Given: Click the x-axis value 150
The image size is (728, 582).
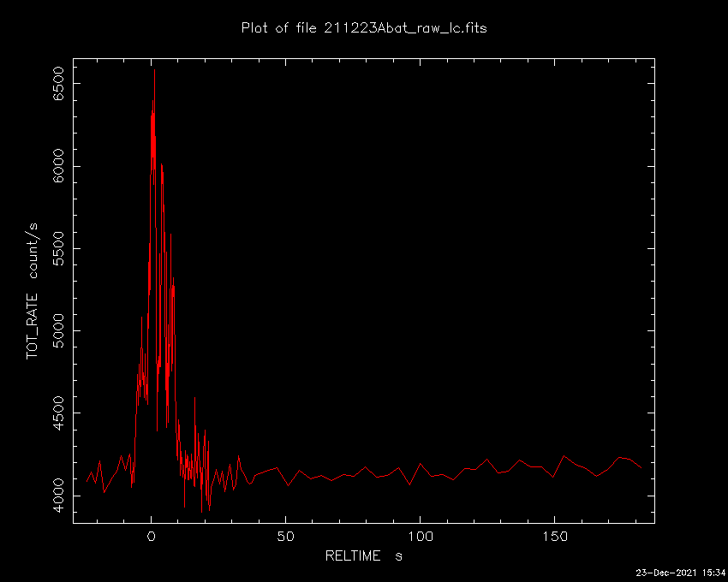Looking at the screenshot, I should (x=555, y=537).
